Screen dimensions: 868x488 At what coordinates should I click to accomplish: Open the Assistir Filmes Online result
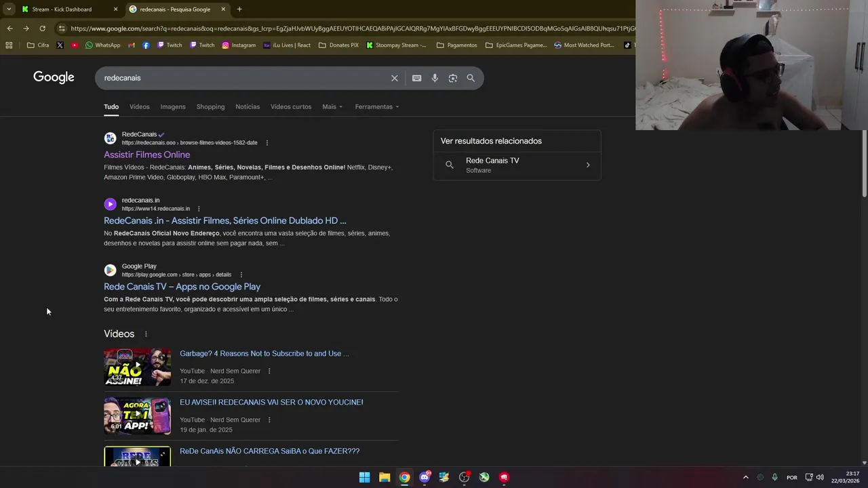point(146,155)
